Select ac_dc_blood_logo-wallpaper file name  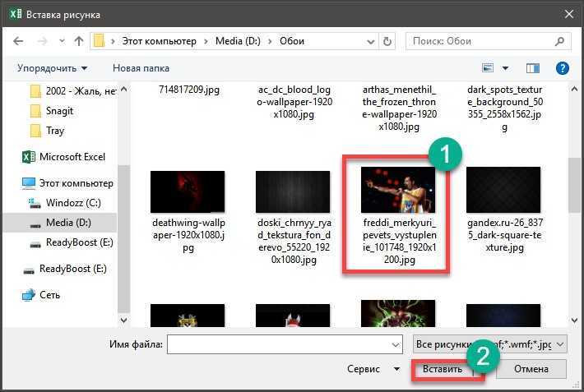pos(294,102)
